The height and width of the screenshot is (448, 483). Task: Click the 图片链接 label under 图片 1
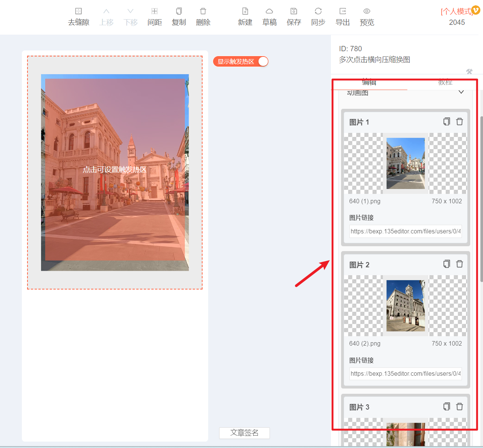[361, 218]
